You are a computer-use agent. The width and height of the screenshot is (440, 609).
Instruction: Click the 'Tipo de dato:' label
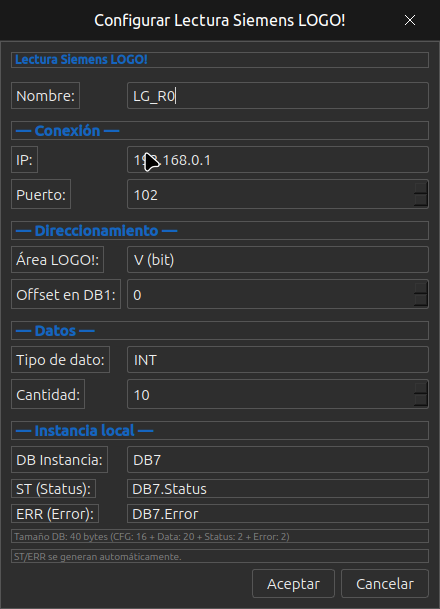point(61,360)
